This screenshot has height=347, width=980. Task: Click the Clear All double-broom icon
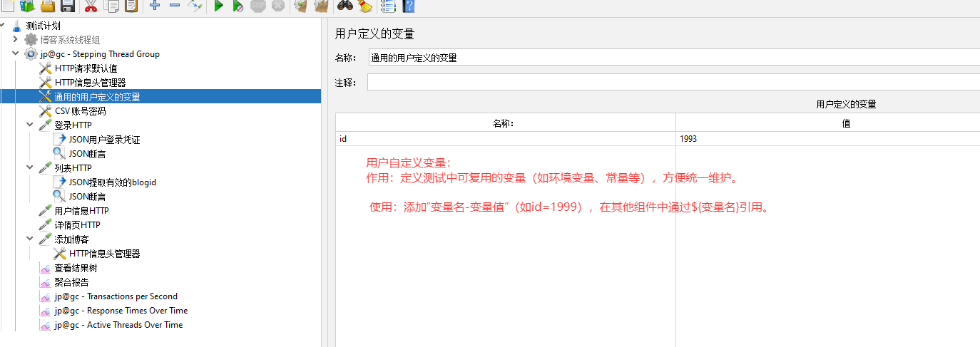pos(321,6)
